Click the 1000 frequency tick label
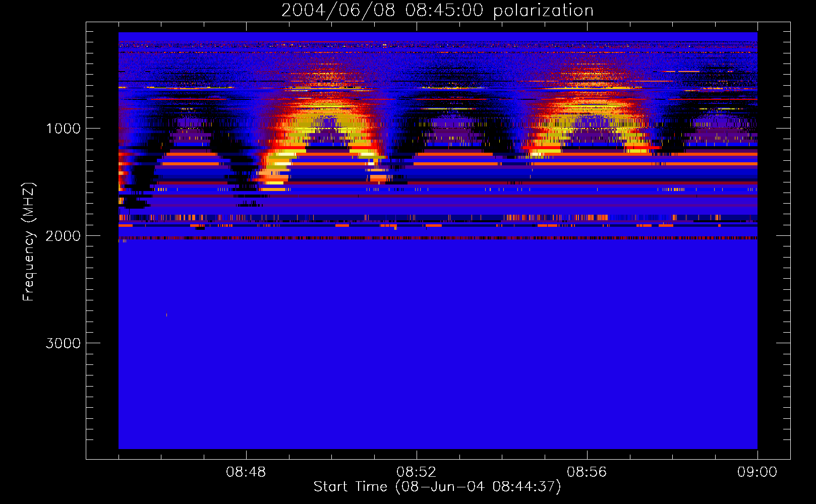Viewport: 816px width, 504px height. pos(63,129)
